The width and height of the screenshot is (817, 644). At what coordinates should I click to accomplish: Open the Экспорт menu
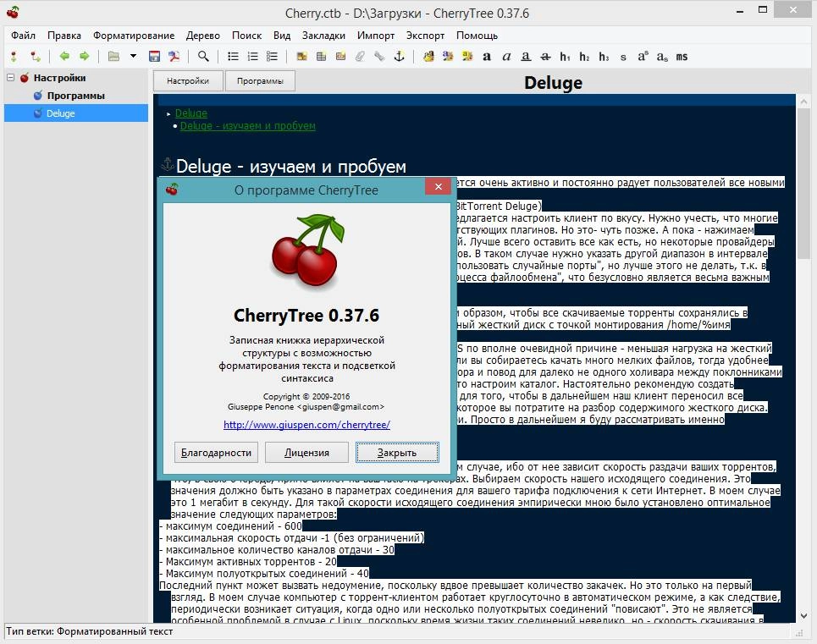coord(425,35)
